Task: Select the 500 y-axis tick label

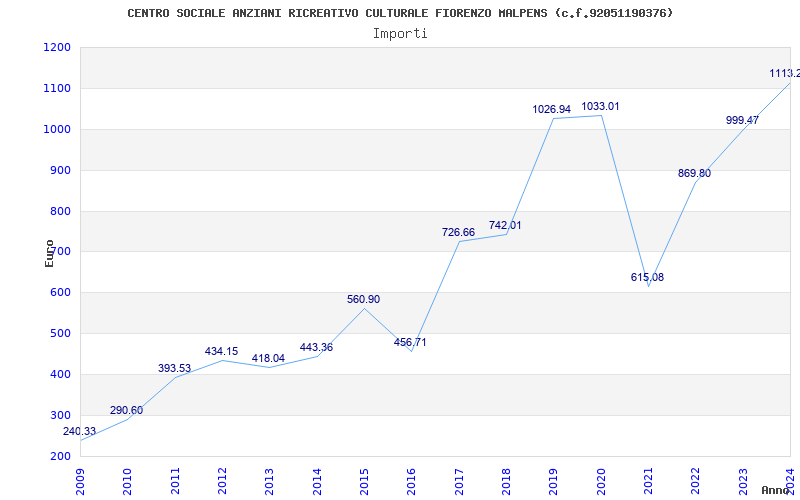Action: pyautogui.click(x=60, y=334)
